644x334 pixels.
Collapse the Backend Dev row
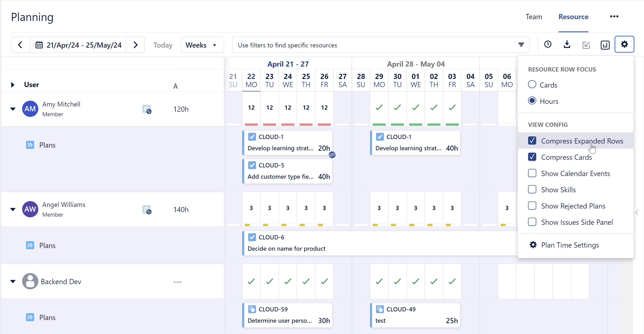(13, 281)
